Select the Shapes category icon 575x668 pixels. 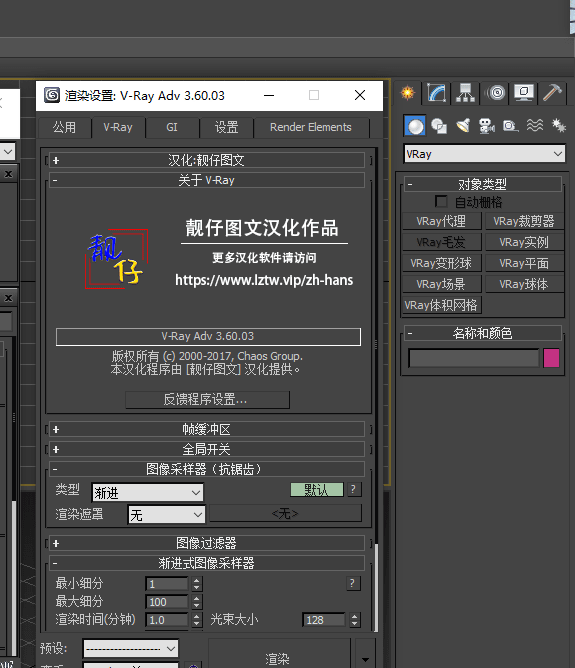click(x=439, y=126)
